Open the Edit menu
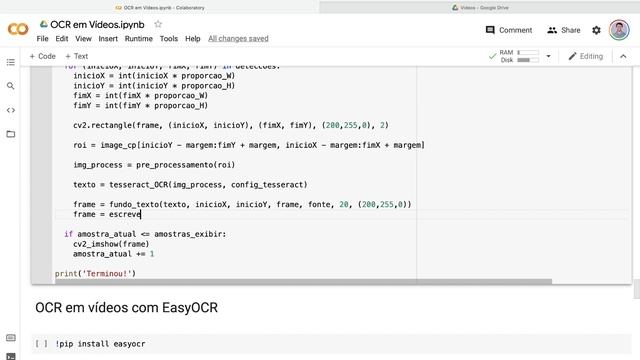This screenshot has width=640, height=360. [62, 39]
